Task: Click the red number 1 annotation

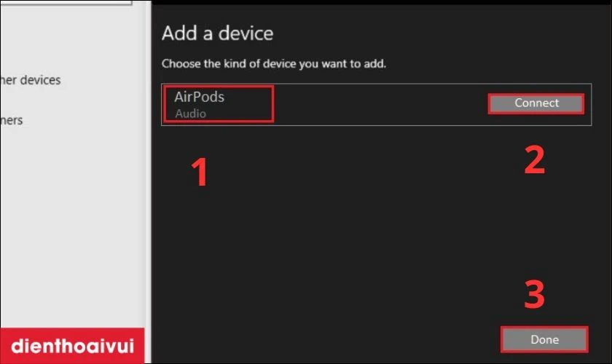Action: pyautogui.click(x=200, y=172)
